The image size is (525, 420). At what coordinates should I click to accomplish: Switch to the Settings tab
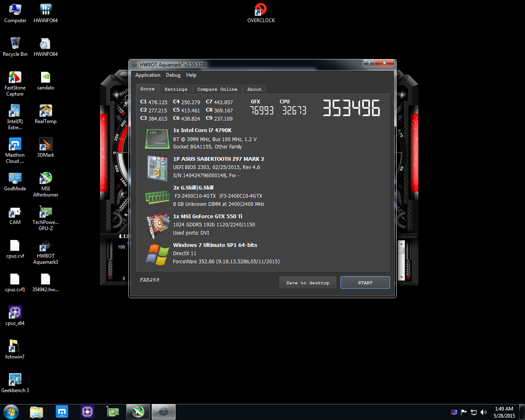pos(176,89)
